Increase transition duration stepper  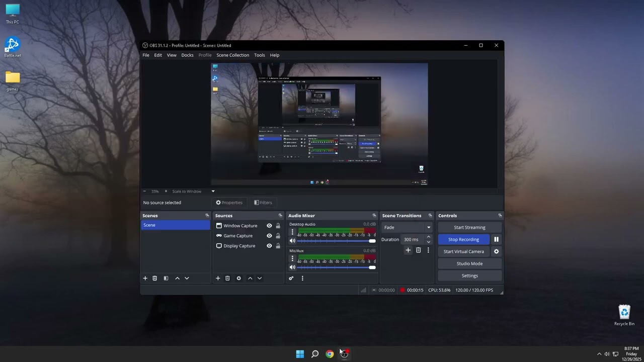[429, 237]
